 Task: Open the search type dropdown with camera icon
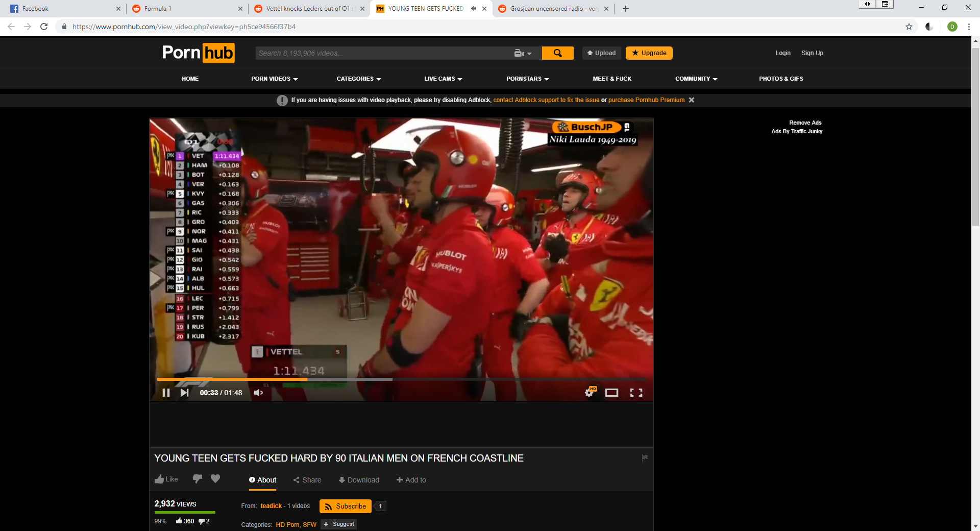[523, 53]
